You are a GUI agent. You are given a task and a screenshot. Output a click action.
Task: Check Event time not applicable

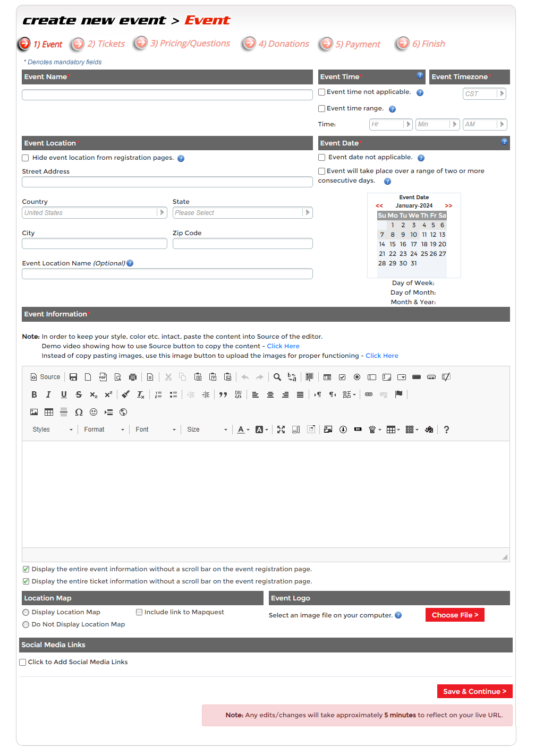(322, 92)
